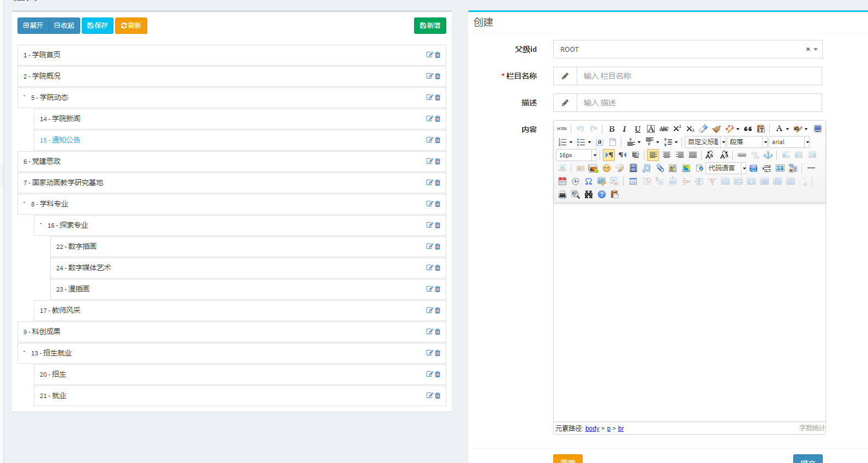The image size is (868, 463).
Task: Select the format painter brush icon
Action: 716,129
